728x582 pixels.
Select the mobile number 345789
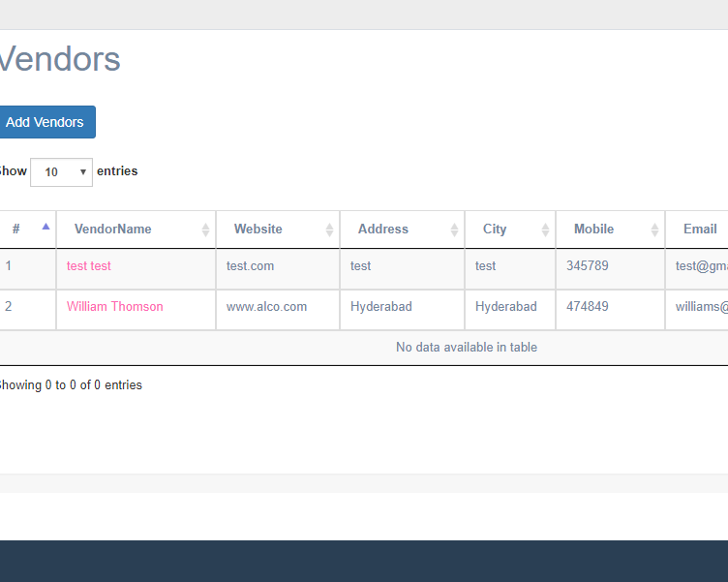pyautogui.click(x=587, y=265)
